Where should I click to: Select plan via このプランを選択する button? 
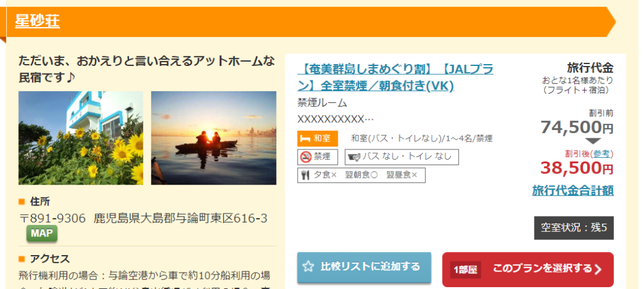528,270
